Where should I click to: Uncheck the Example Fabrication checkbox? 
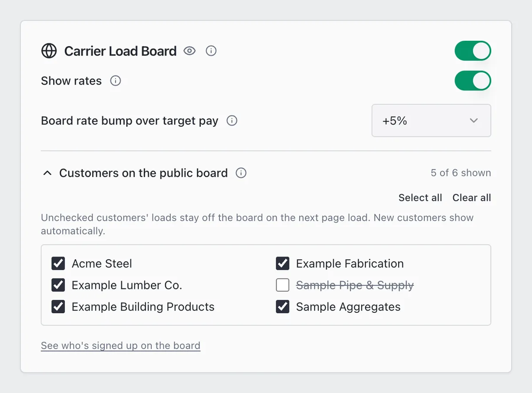click(283, 264)
